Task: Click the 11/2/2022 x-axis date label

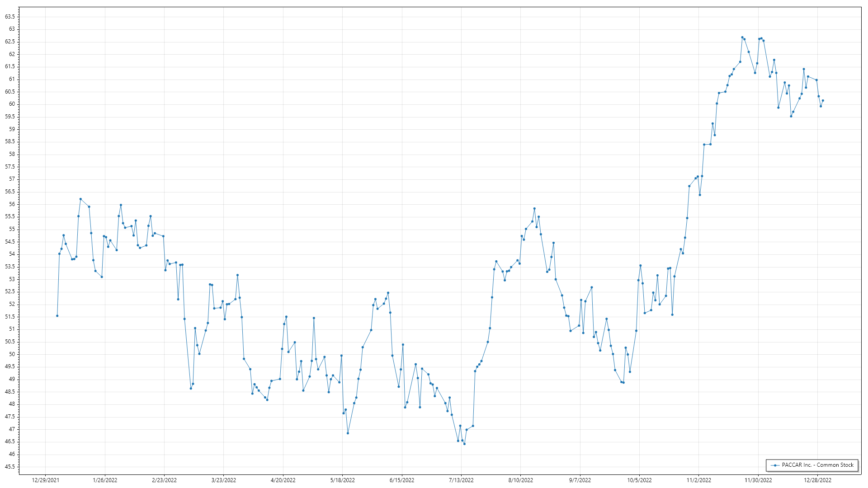Action: pos(699,480)
